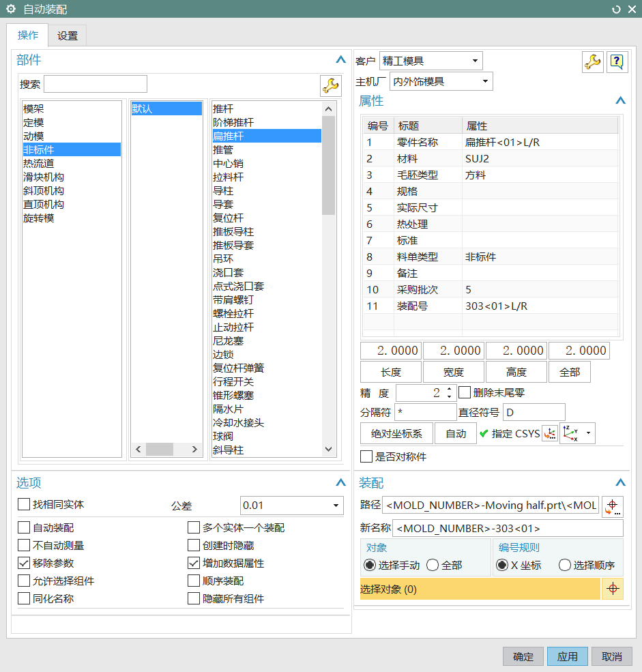Open the wrench settings icon next to customer dropdown
The image size is (642, 672).
point(593,62)
